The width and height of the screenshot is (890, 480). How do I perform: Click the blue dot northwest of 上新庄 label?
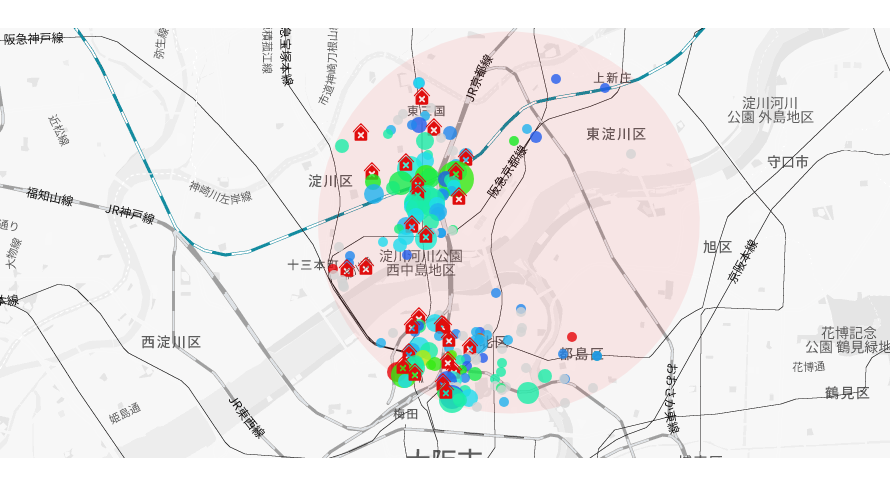pyautogui.click(x=556, y=79)
